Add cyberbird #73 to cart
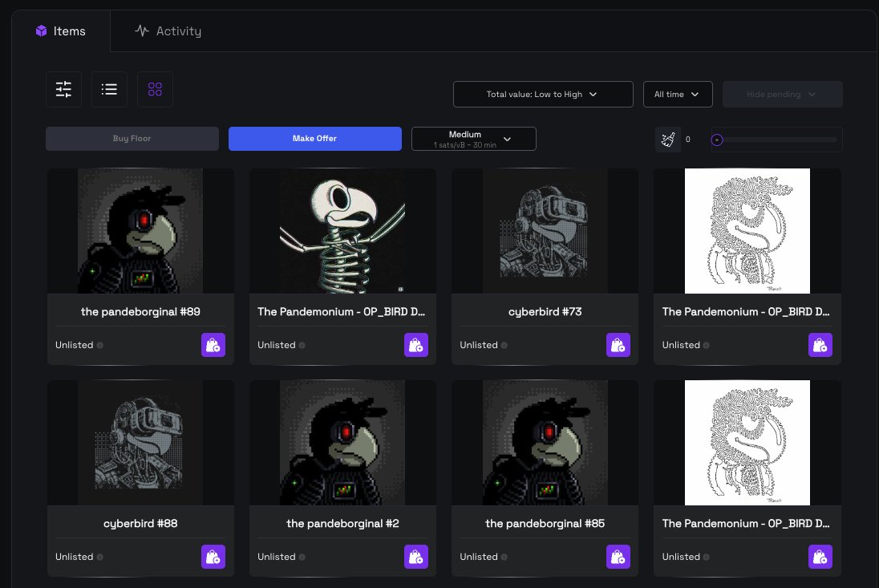The image size is (879, 588). tap(618, 345)
